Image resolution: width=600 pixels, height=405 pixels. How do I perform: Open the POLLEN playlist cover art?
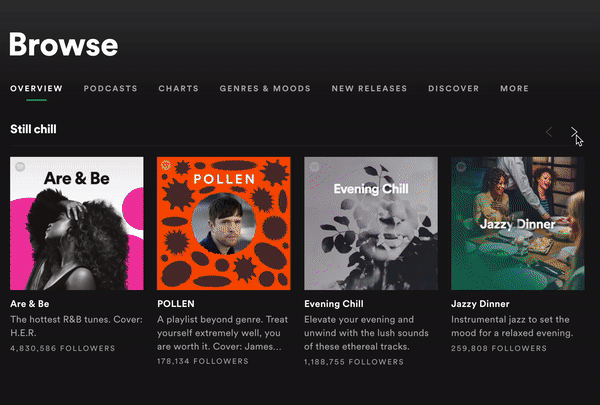(224, 223)
